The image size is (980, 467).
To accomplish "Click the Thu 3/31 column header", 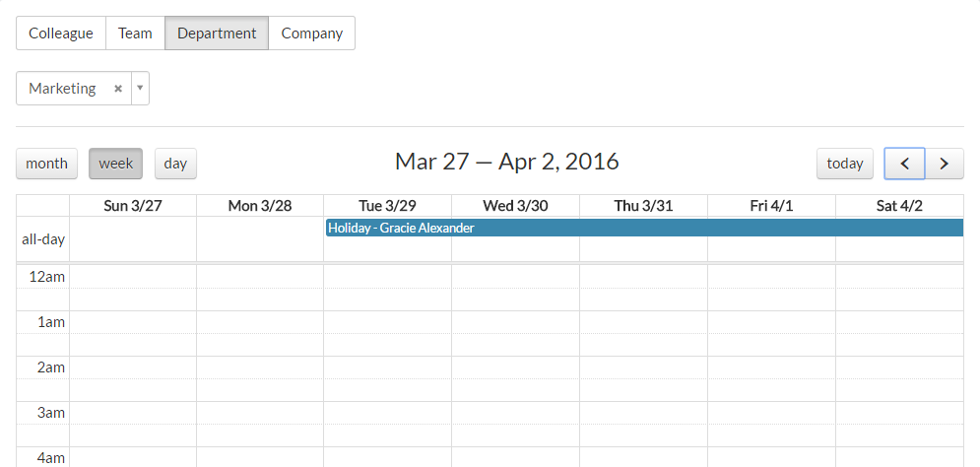I will (x=643, y=205).
